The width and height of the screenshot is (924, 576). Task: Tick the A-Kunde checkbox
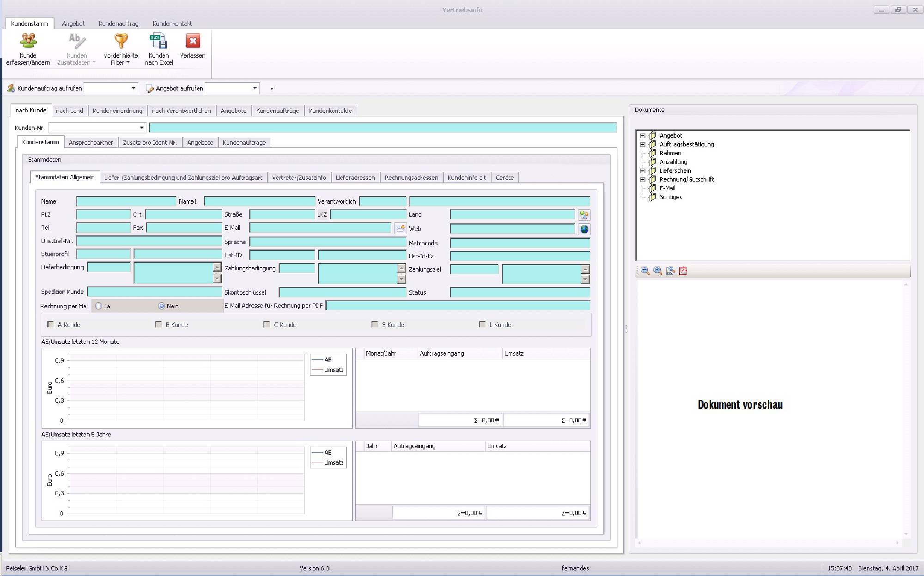tap(51, 324)
